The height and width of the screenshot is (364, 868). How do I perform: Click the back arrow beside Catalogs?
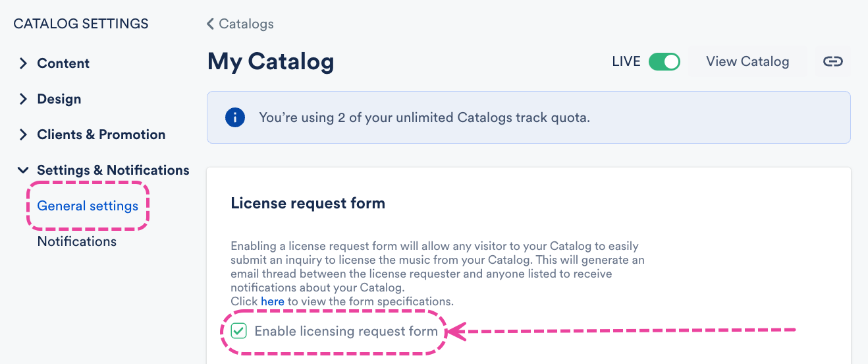click(210, 24)
